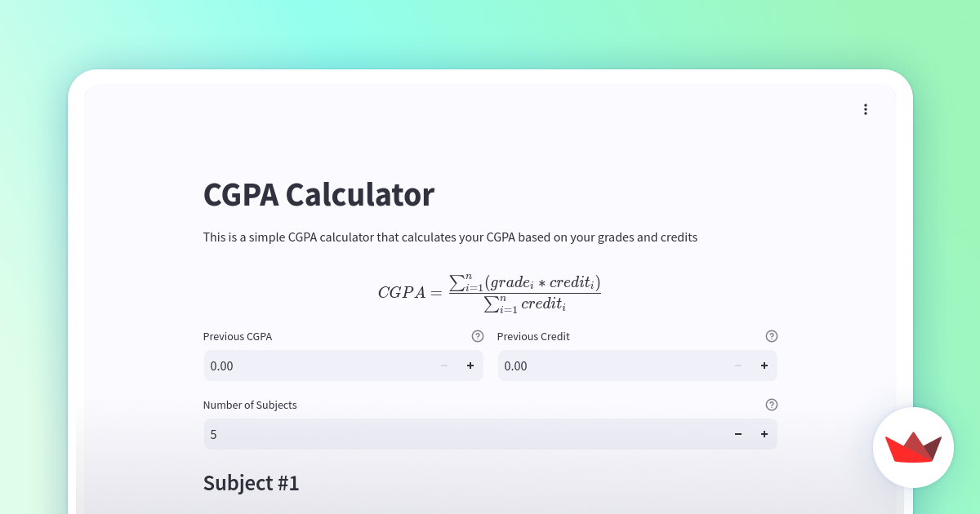This screenshot has height=514, width=980.
Task: Decrease Previous CGPA with minus button
Action: (x=444, y=366)
